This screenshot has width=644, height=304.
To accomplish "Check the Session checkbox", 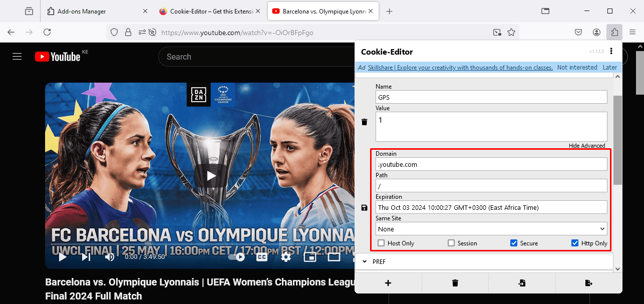I will tap(451, 243).
